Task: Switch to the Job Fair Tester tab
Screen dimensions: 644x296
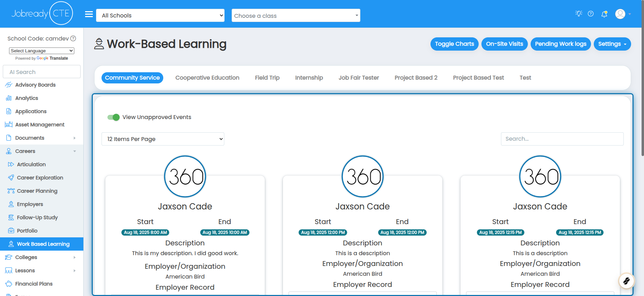Action: click(x=359, y=78)
